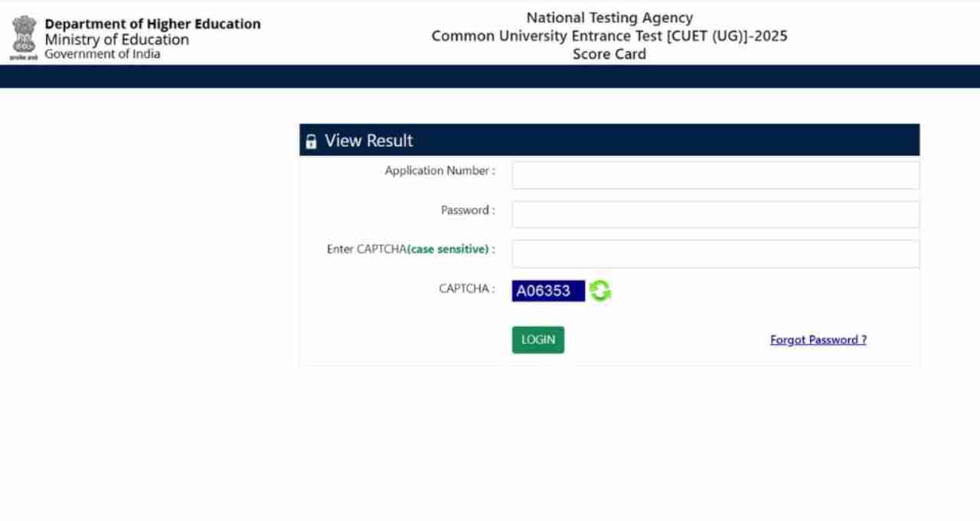Click the "Application Number :" label

point(440,171)
